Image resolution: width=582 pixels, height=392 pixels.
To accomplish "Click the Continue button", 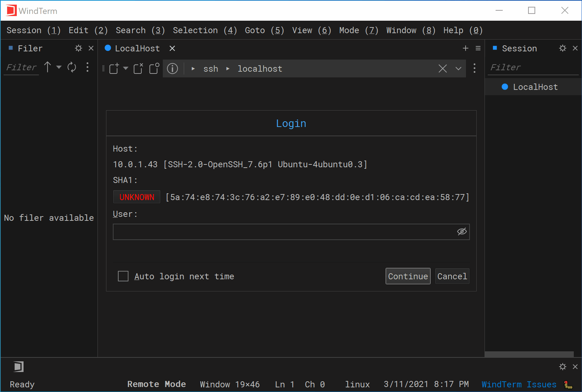I will (408, 276).
